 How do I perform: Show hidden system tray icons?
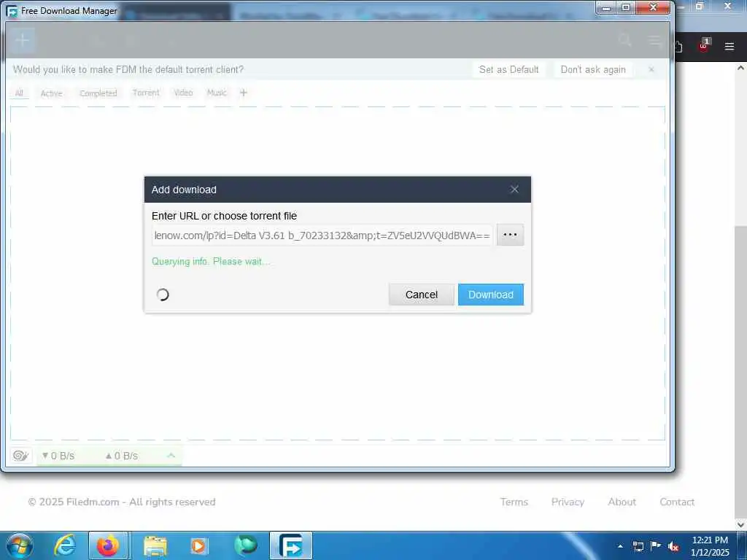click(620, 546)
